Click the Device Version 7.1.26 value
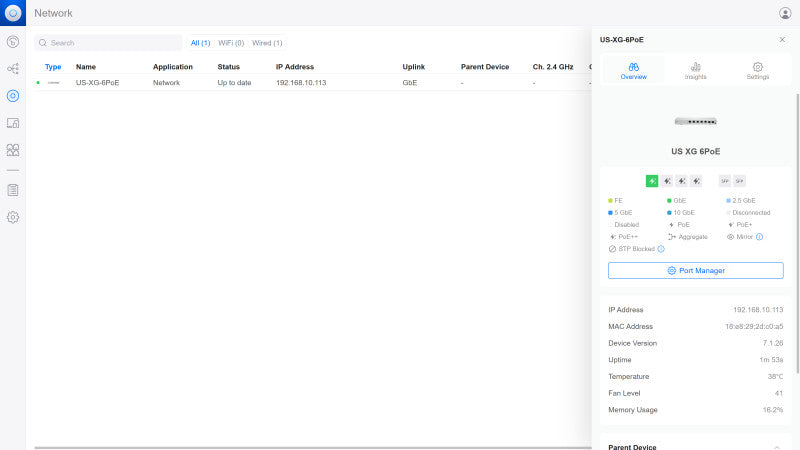 773,343
